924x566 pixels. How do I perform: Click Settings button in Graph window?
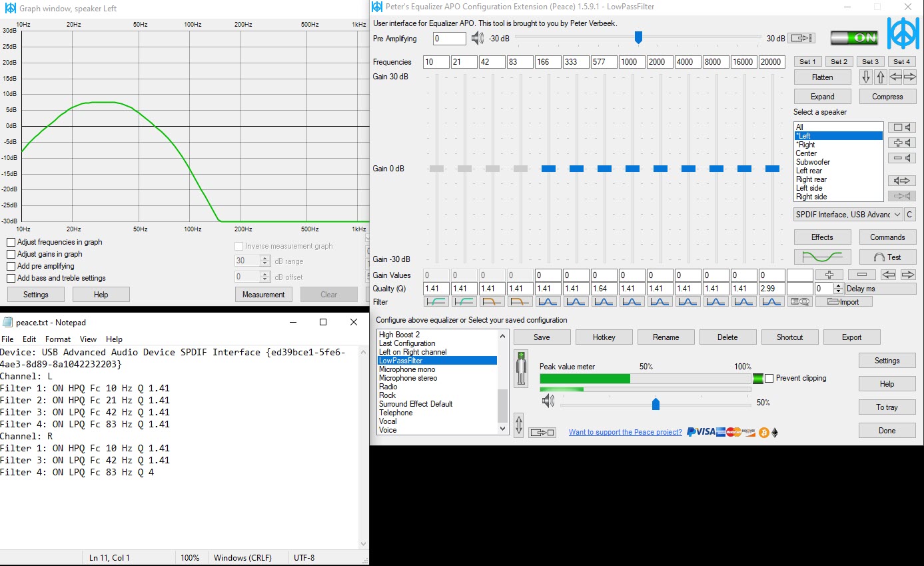click(35, 294)
